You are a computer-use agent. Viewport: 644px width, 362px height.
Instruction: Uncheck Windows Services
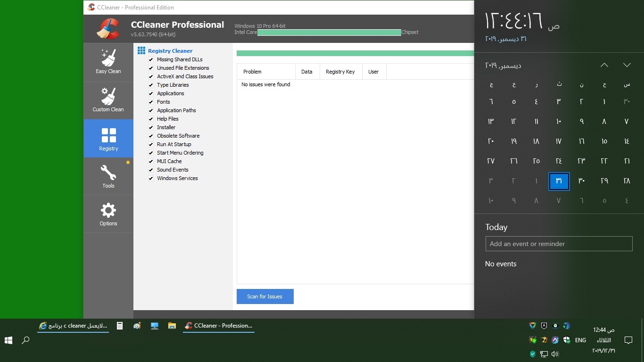click(151, 178)
